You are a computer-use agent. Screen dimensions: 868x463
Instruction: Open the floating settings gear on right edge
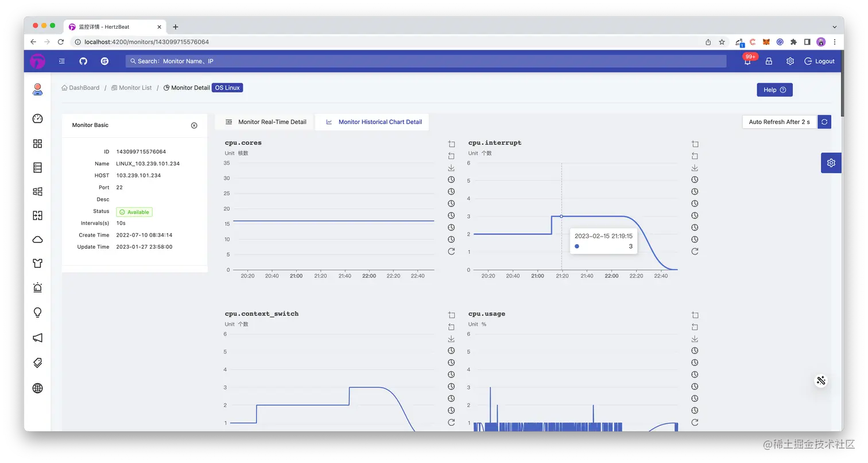point(831,163)
